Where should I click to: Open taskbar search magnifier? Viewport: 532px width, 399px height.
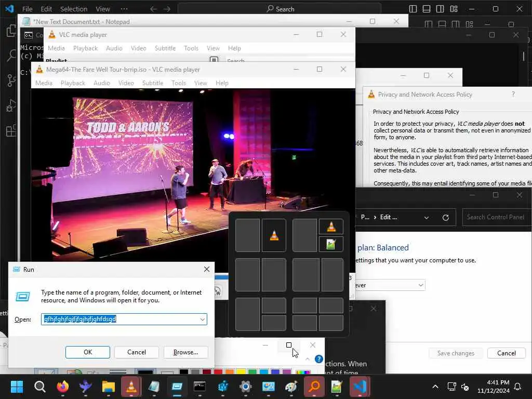39,387
